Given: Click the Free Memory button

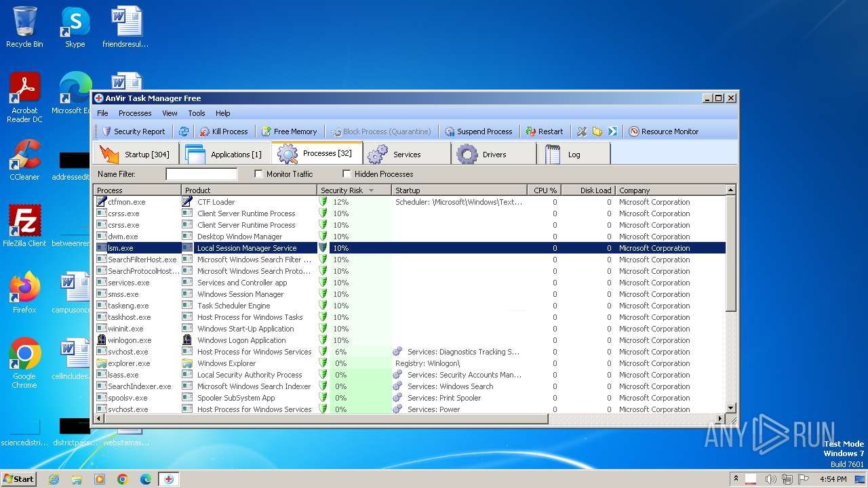Looking at the screenshot, I should click(289, 131).
